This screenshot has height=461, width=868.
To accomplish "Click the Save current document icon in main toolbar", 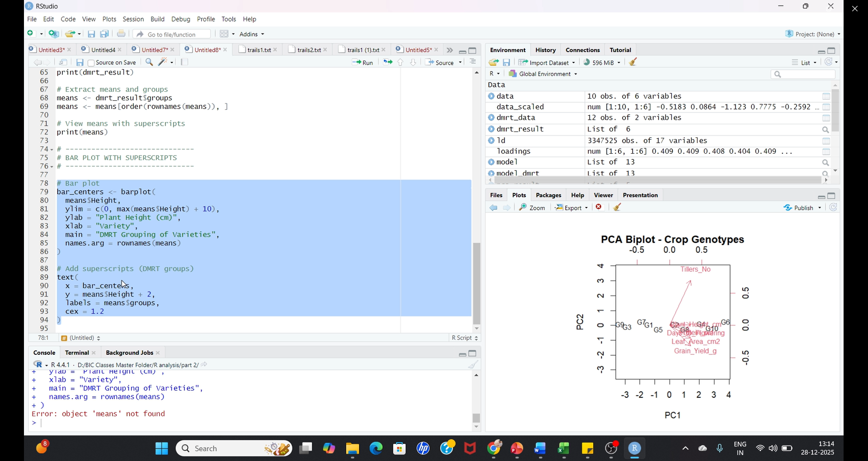I will [x=91, y=34].
